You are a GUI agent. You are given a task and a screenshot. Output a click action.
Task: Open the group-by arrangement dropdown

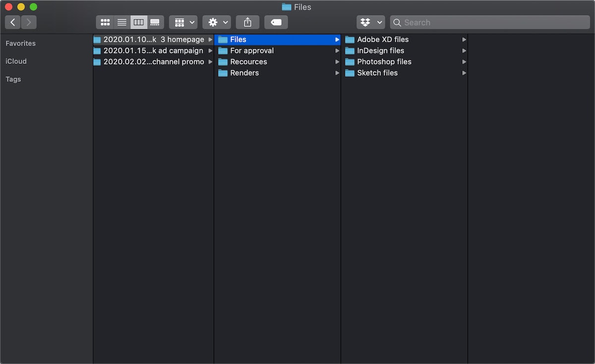[183, 22]
